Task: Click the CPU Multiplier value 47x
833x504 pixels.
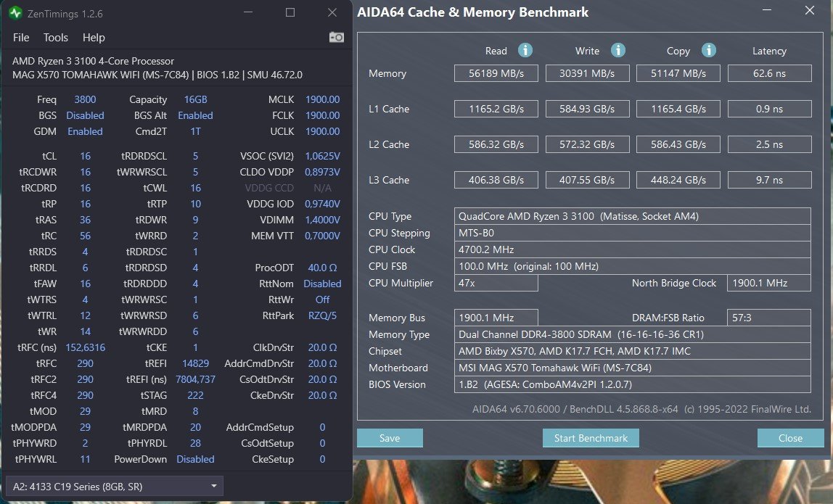Action: pyautogui.click(x=496, y=283)
